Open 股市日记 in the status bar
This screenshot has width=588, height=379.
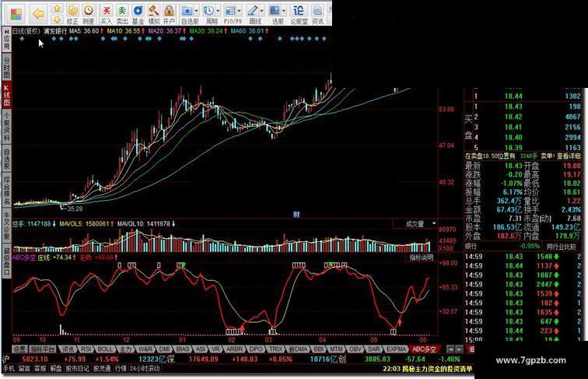pyautogui.click(x=78, y=369)
